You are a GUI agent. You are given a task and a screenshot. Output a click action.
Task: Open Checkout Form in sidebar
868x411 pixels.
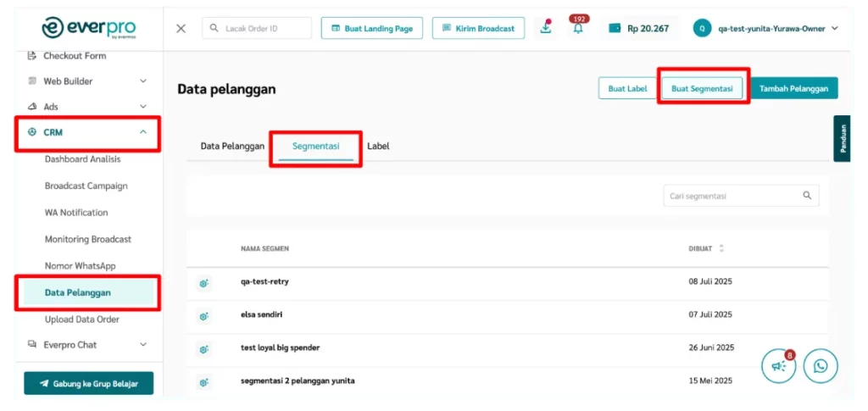pyautogui.click(x=75, y=56)
